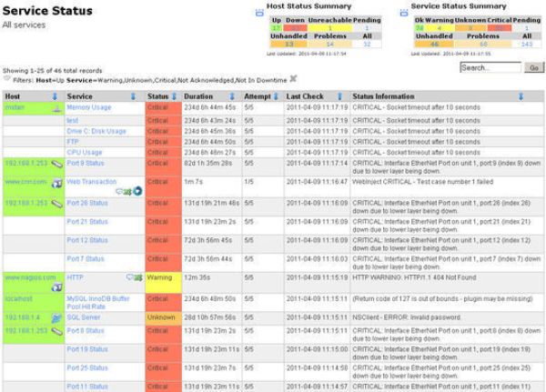
Task: Open the Memory Usage service link
Action: 89,107
